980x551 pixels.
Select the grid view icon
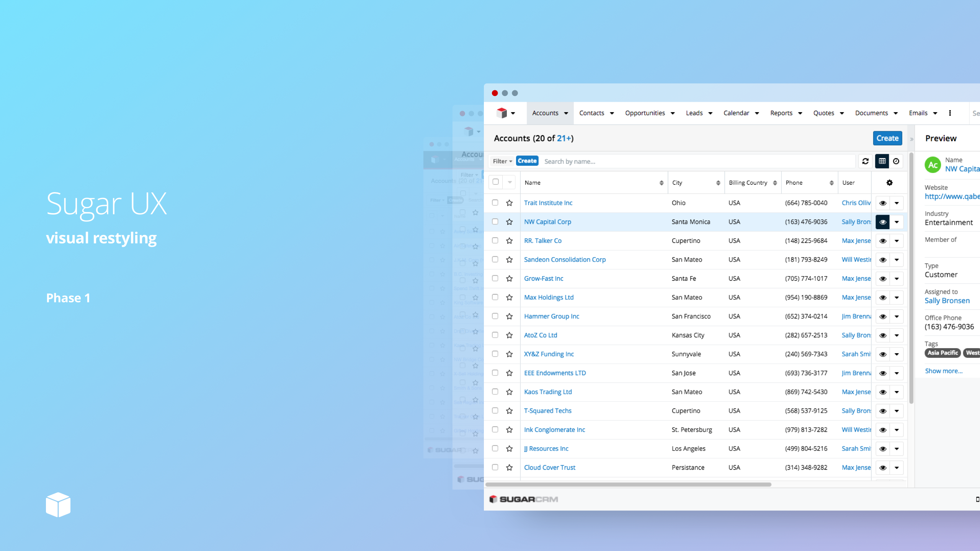(882, 161)
